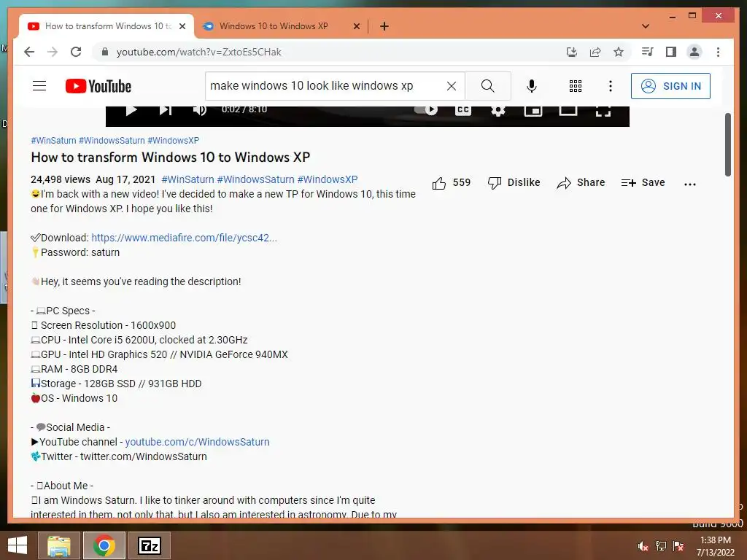Go to YouTube home via logo
The width and height of the screenshot is (747, 560).
tap(98, 86)
